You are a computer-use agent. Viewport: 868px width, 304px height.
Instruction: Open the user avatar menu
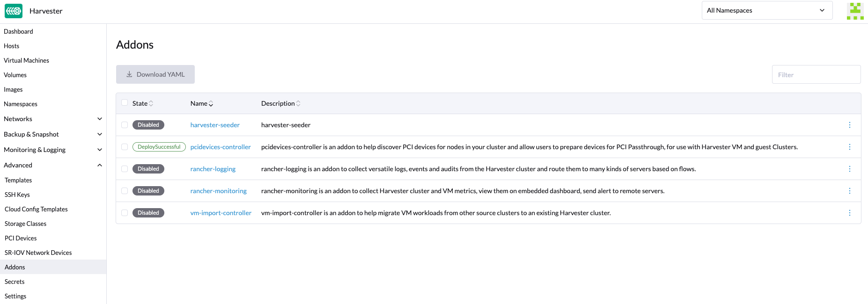[x=855, y=11]
